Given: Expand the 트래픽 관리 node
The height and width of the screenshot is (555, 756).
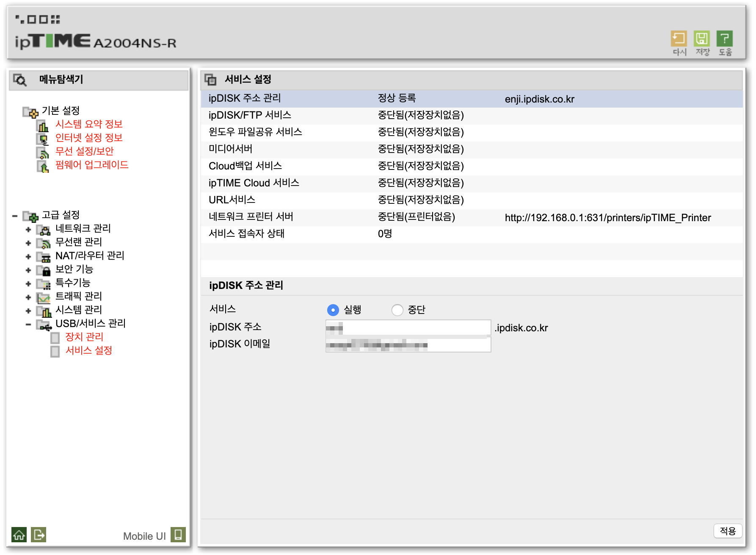Looking at the screenshot, I should [x=28, y=297].
